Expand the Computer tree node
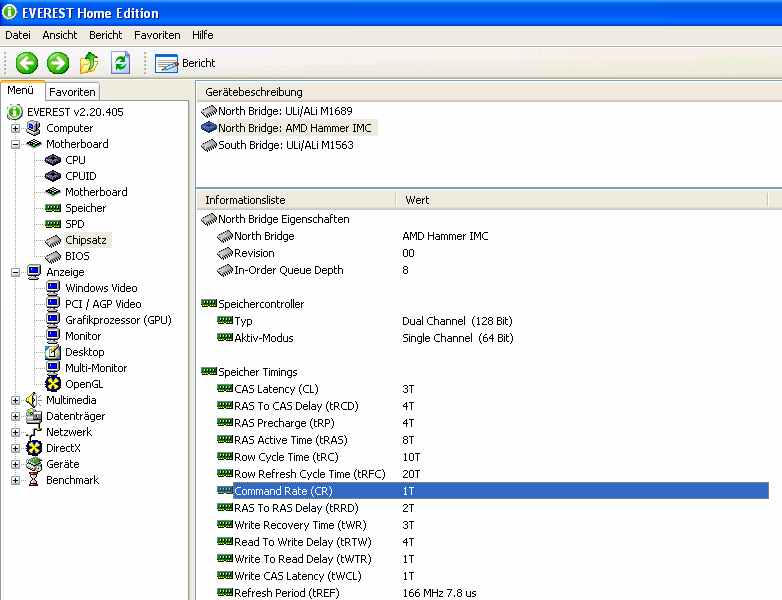Screen dimensions: 782x600 coord(15,128)
